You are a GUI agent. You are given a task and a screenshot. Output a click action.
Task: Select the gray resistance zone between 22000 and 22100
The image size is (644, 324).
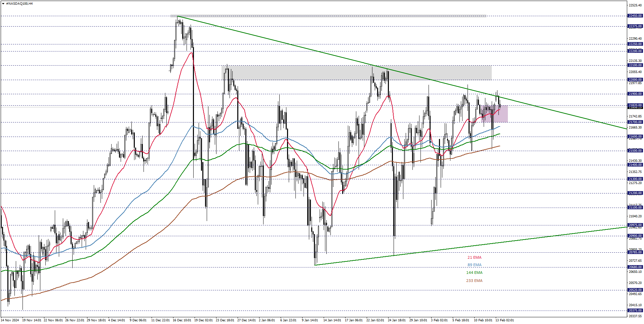coord(357,73)
